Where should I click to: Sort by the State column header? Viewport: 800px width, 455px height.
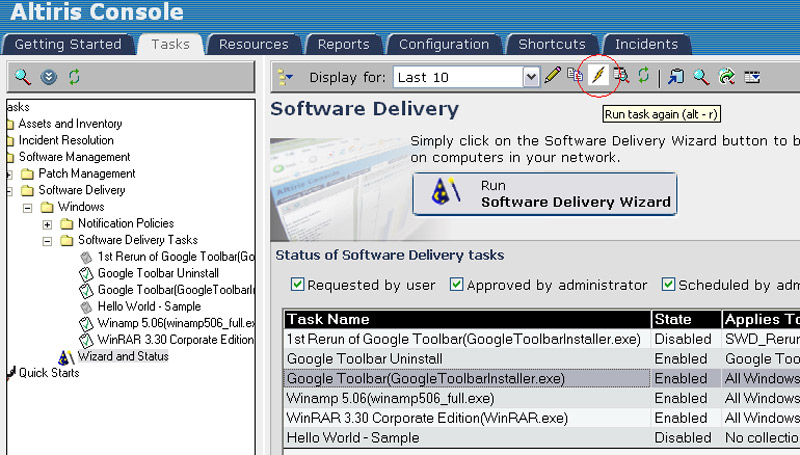pos(686,319)
